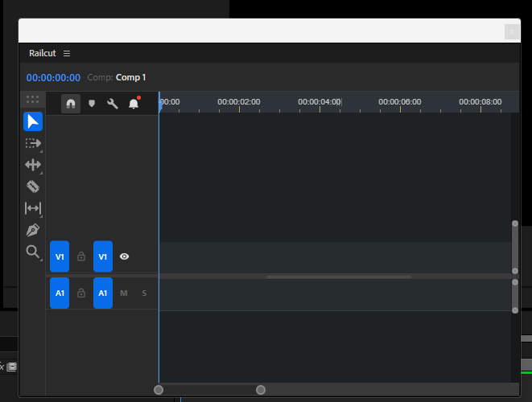Click ruler at 00:00:06:00 mark
This screenshot has width=532, height=402.
400,102
